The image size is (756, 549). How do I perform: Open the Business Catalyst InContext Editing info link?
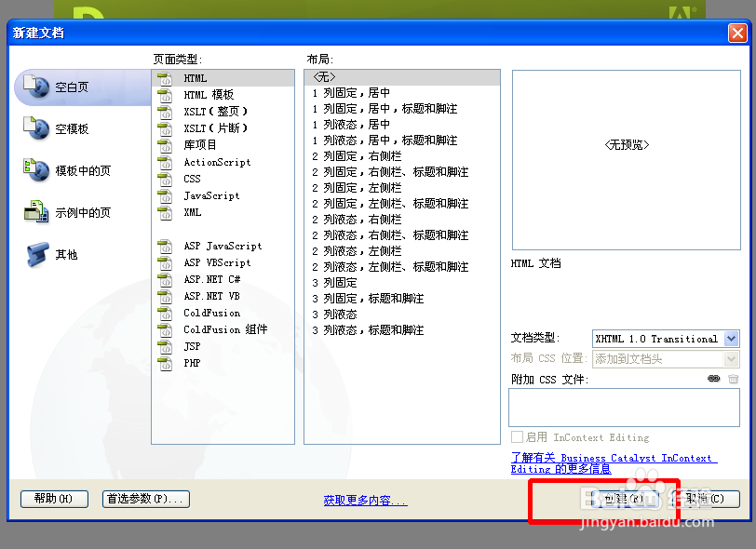(614, 463)
